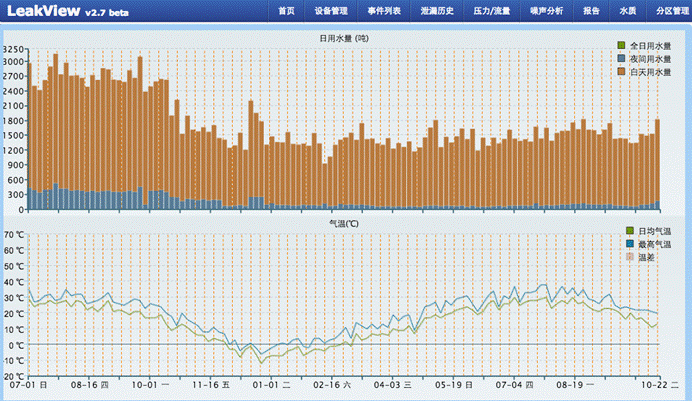
Task: Toggle the blue 夜间用水量 legend swatch
Action: (621, 59)
